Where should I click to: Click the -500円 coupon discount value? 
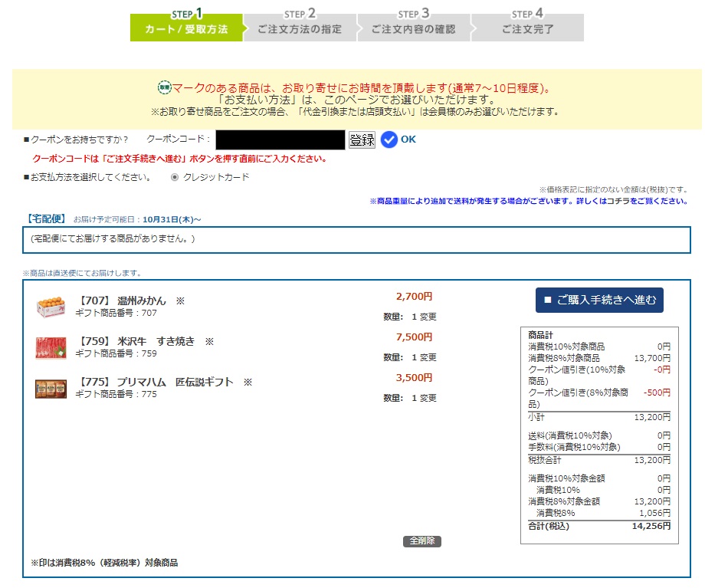coord(657,393)
